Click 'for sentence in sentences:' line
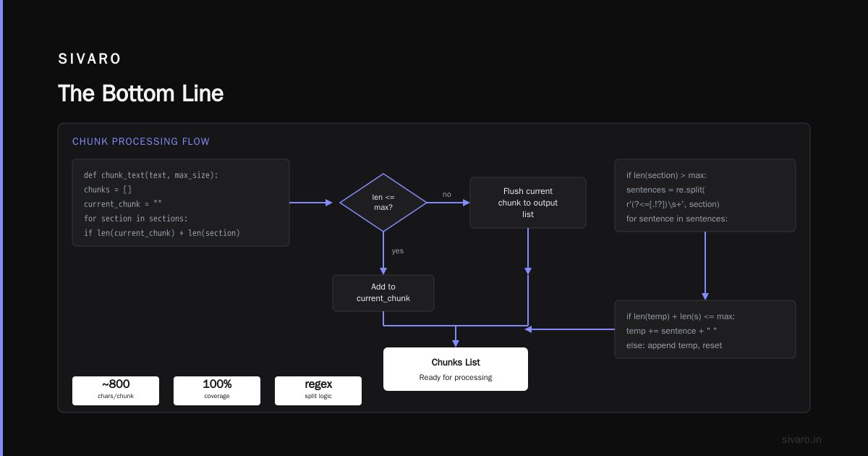 pos(677,219)
